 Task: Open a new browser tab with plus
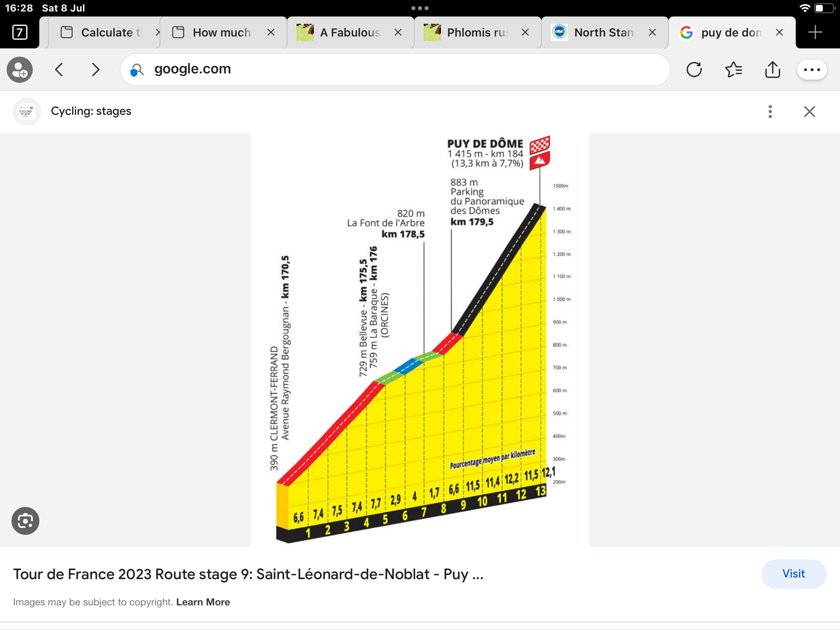[815, 32]
